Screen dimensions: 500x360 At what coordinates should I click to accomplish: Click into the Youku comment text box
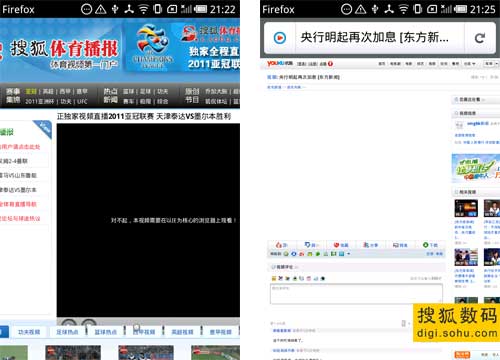click(x=356, y=294)
